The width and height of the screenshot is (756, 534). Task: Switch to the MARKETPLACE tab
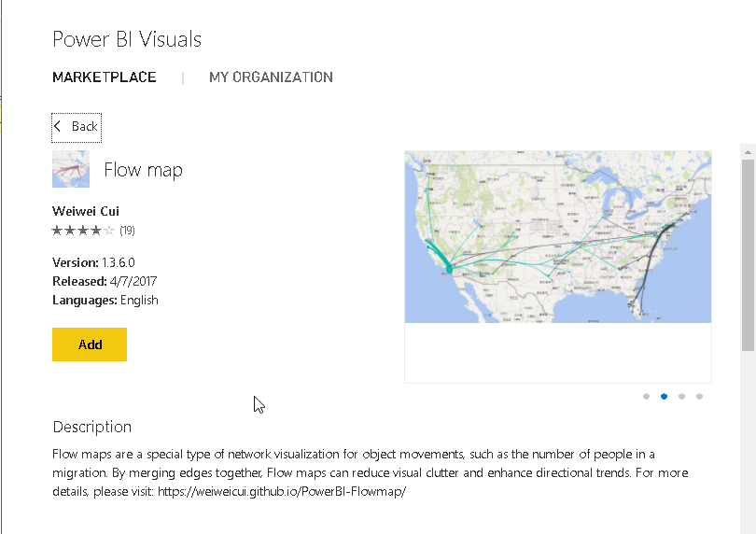pos(105,77)
